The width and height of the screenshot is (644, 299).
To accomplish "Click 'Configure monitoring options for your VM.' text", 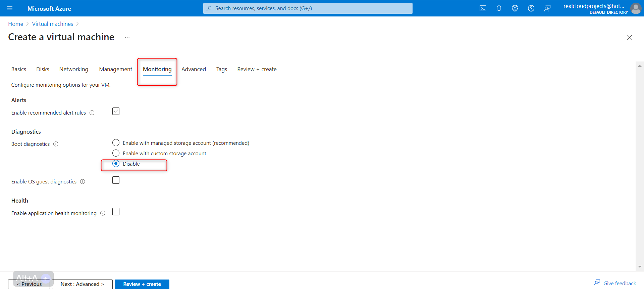I will 61,85.
